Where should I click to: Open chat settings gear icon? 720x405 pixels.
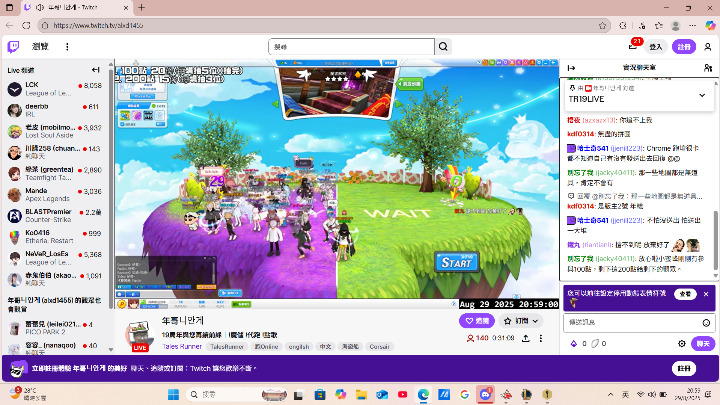[x=682, y=343]
